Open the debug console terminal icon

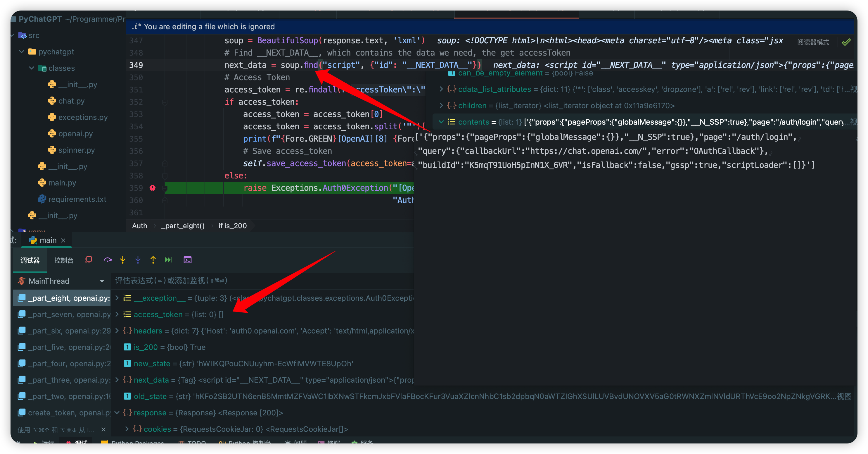[x=187, y=260]
